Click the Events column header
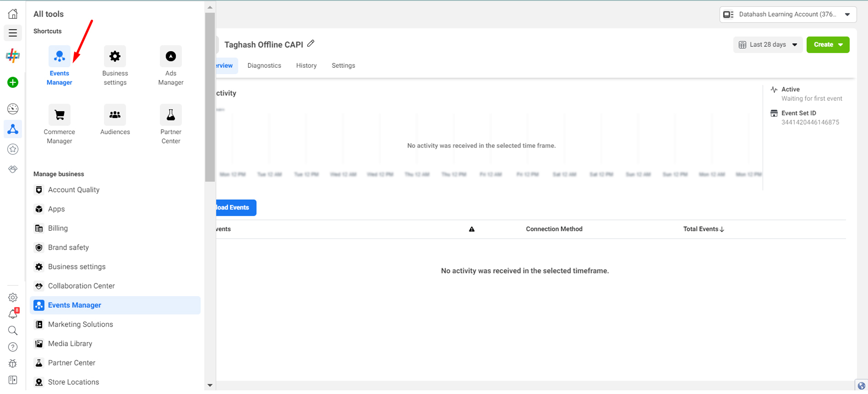 coord(223,229)
